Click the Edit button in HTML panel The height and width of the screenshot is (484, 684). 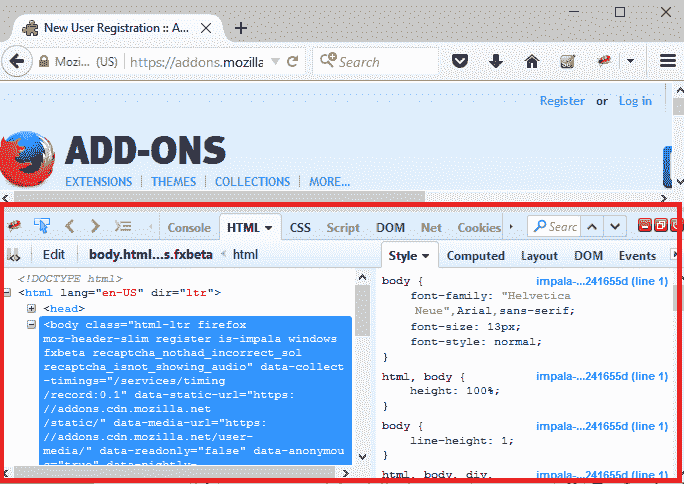[54, 255]
